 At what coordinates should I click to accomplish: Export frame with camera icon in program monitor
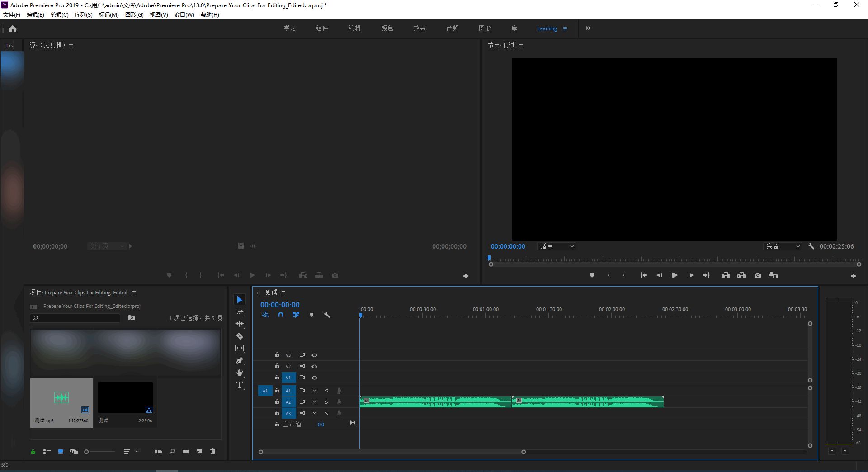[758, 275]
